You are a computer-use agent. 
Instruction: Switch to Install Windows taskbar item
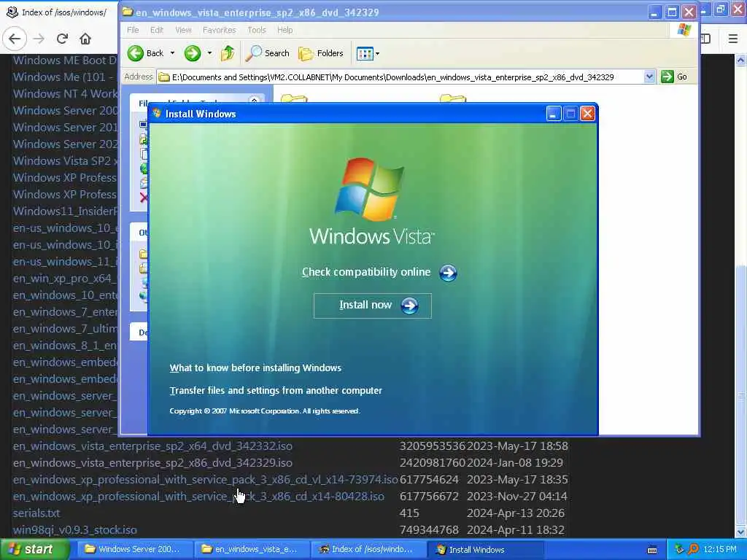tap(486, 550)
